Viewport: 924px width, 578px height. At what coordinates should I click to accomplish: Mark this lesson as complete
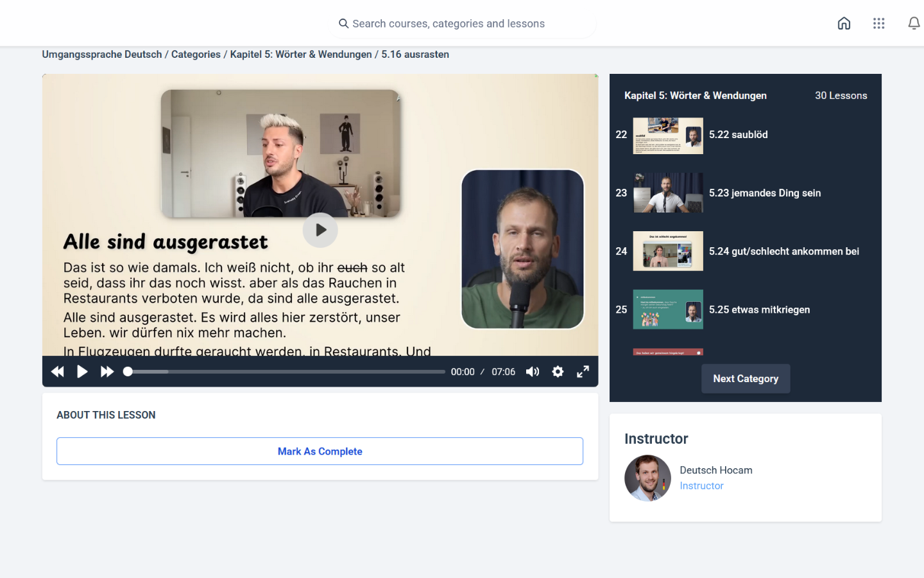[x=320, y=451]
